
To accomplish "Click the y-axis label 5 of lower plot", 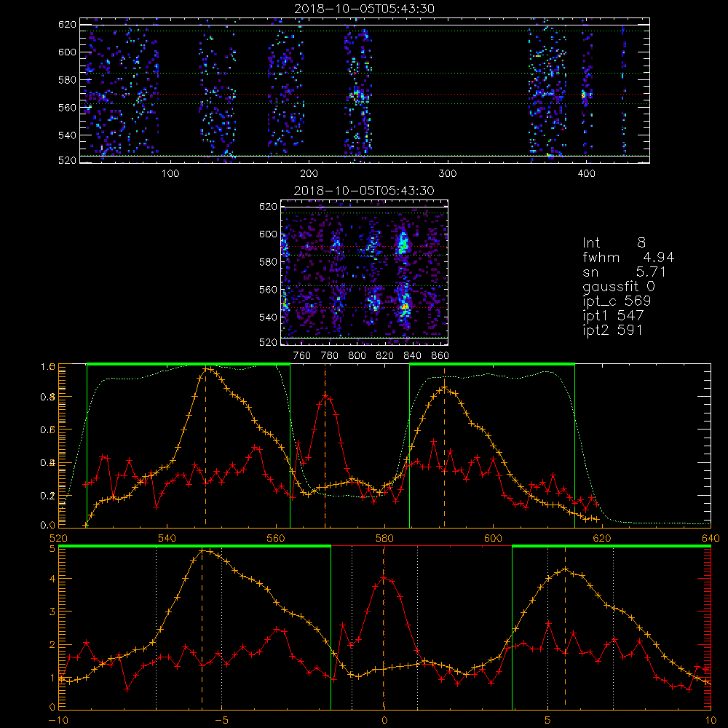I will point(52,548).
